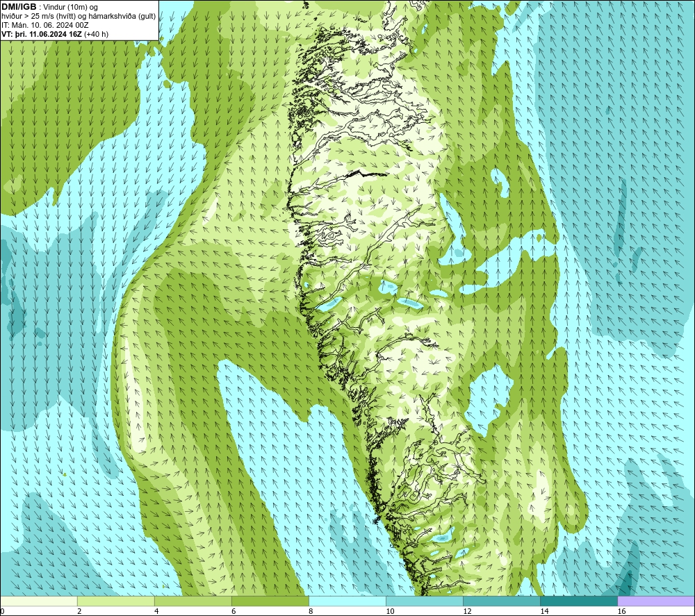This screenshot has width=695, height=616.
Task: Click the 10–12 m/s cyan legend swatch
Action: pos(425,601)
